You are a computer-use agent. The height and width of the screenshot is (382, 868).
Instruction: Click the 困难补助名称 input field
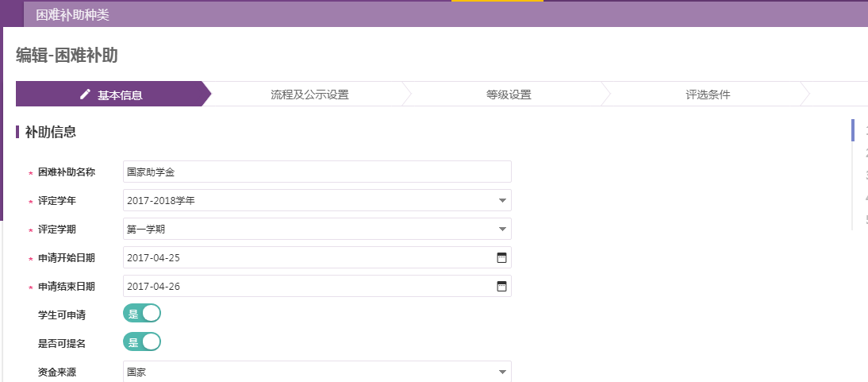(x=317, y=172)
